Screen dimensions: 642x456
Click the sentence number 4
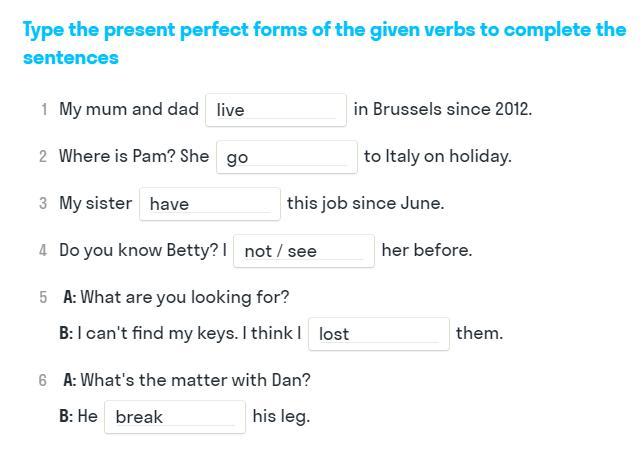[x=43, y=251]
